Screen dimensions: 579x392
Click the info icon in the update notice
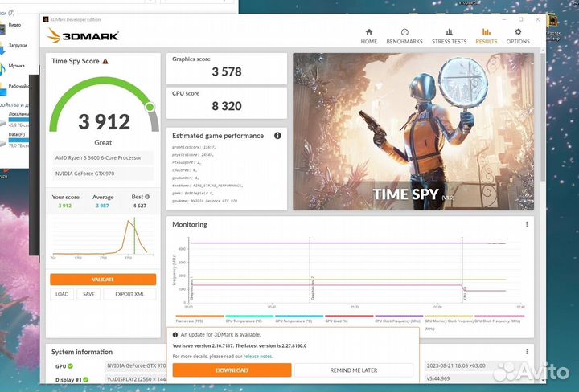point(175,335)
